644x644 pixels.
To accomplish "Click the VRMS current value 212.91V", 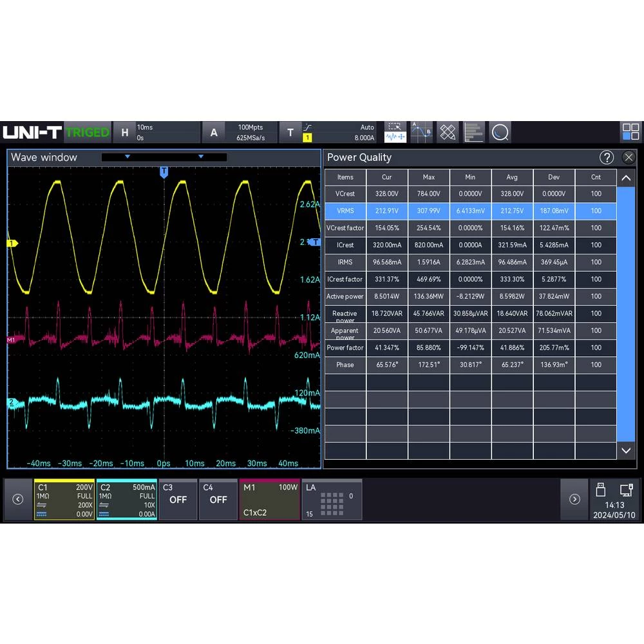I will point(387,211).
